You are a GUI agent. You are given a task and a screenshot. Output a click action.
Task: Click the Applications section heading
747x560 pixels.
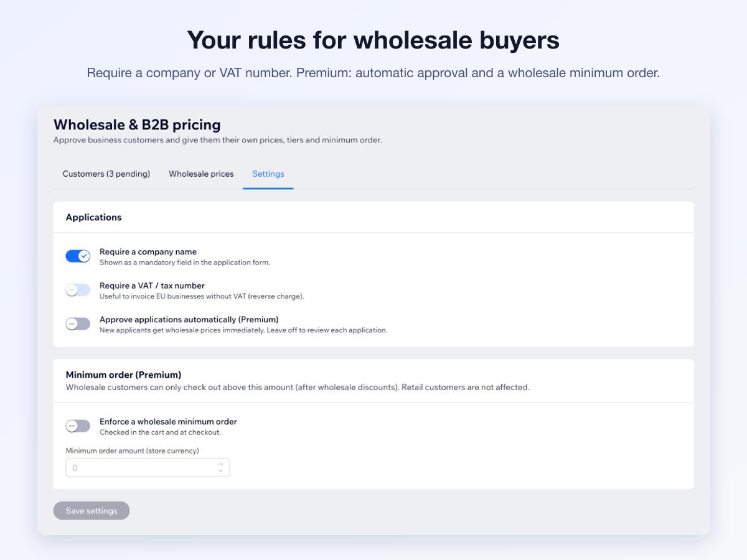pos(93,217)
